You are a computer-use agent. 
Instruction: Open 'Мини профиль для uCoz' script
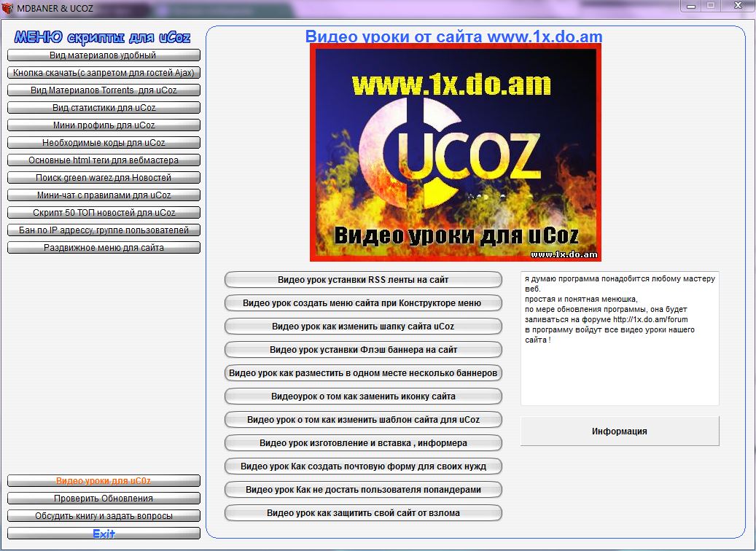pos(104,125)
